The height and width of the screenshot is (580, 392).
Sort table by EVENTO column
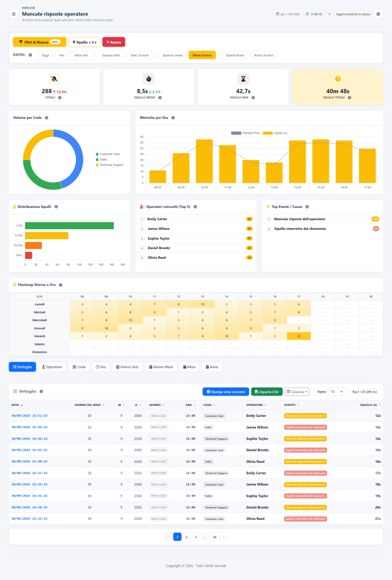click(x=292, y=405)
